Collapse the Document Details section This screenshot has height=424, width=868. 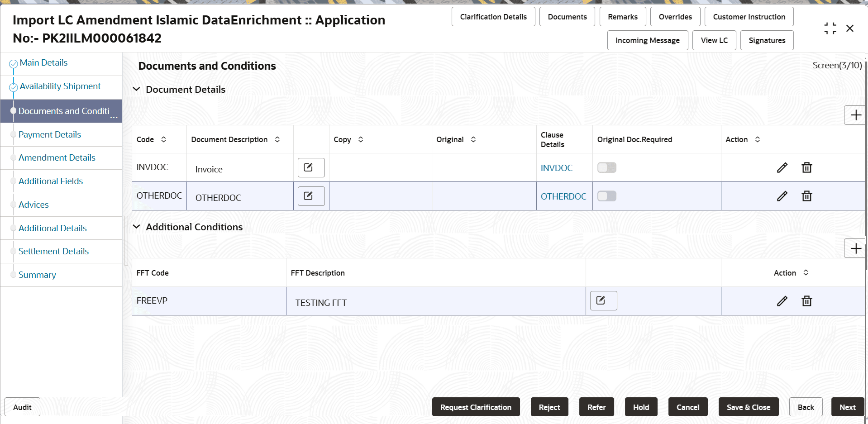137,89
